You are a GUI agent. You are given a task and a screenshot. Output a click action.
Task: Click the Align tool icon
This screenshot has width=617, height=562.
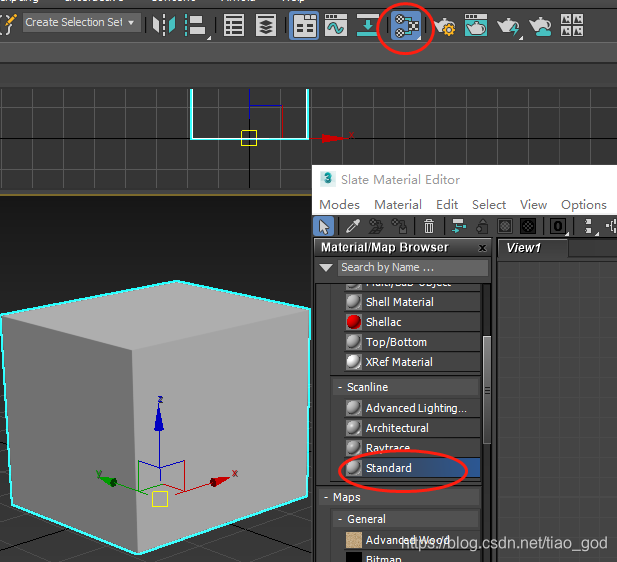[196, 26]
